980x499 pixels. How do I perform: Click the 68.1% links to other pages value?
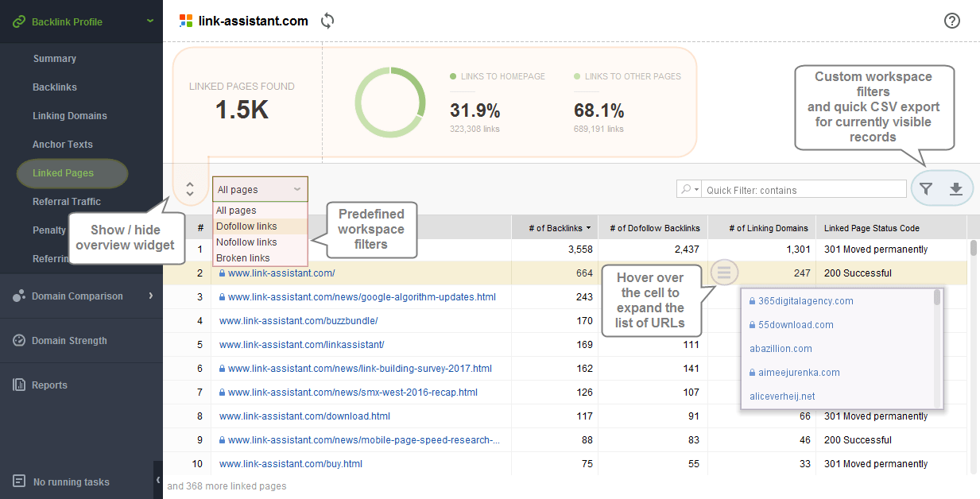coord(598,110)
